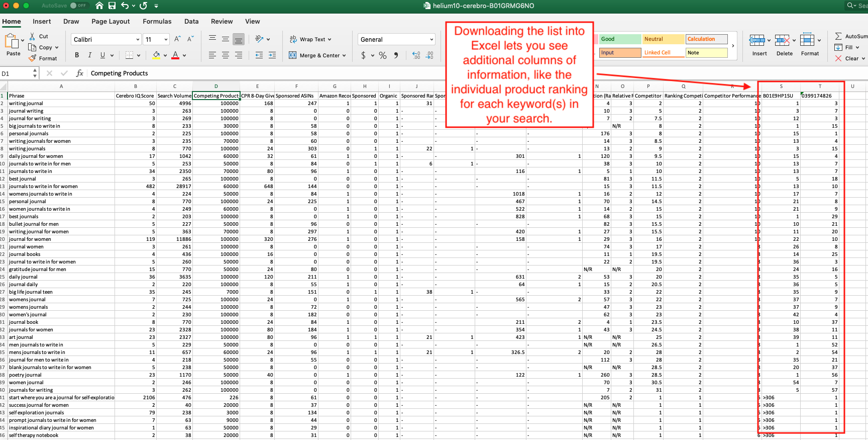Image resolution: width=868 pixels, height=440 pixels.
Task: Switch to Page Layout tab
Action: coord(111,21)
